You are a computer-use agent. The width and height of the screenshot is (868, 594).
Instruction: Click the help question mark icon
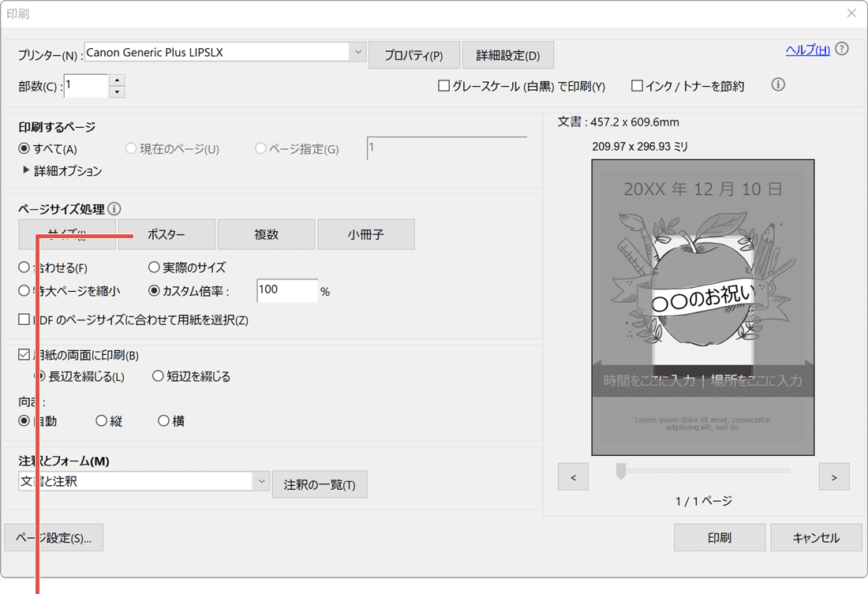841,49
